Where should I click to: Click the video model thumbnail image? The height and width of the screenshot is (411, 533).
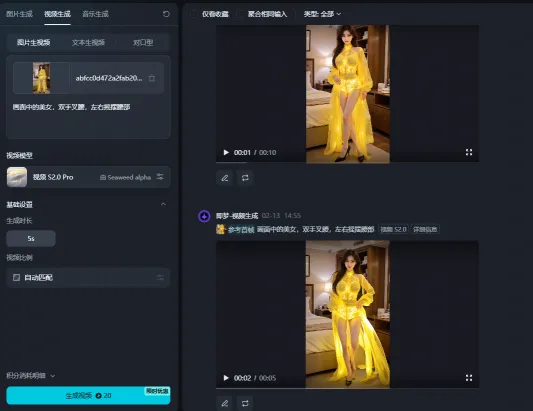coord(17,177)
